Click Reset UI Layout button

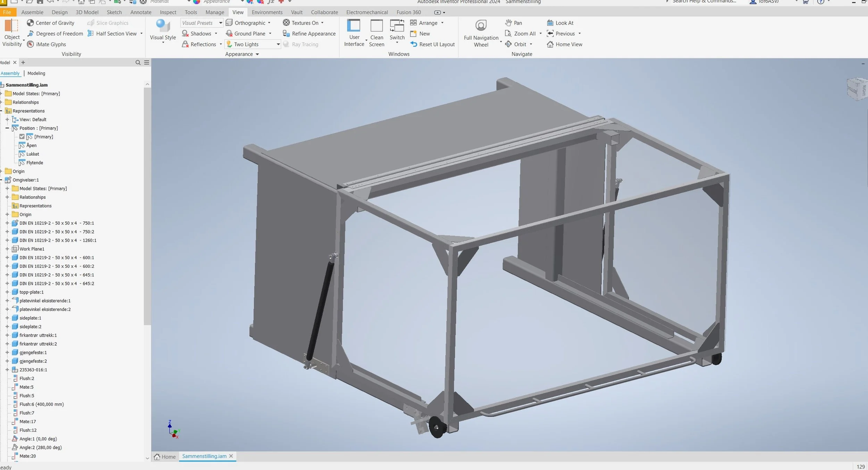[433, 44]
